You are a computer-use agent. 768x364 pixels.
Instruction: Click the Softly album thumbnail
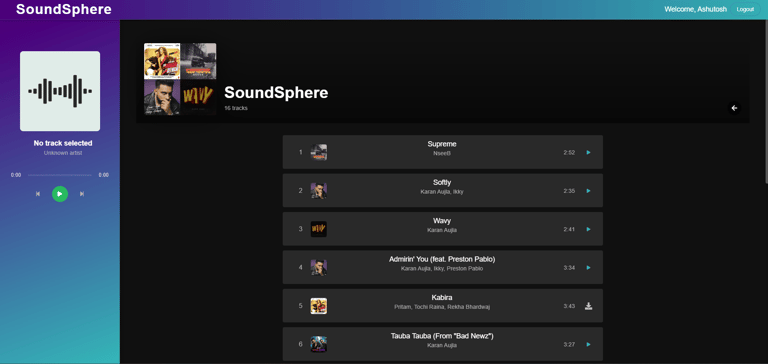pos(319,191)
